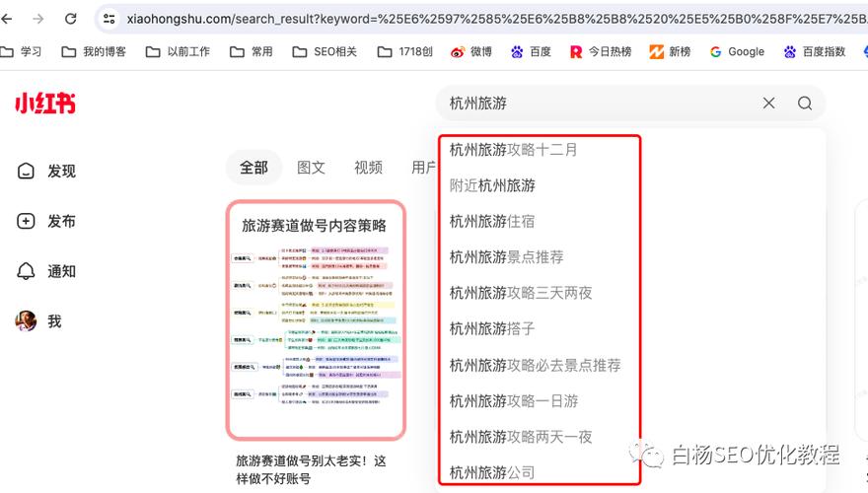This screenshot has height=493, width=868.
Task: Open 我 profile in the sidebar
Action: (37, 320)
